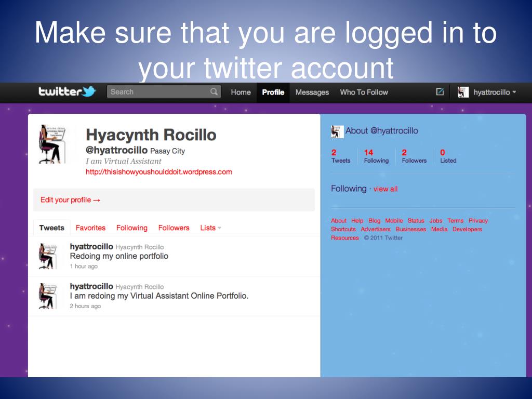Viewport: 532px width, 399px height.
Task: Open the thisishowyoushoulddoit.wordpress.com link
Action: tap(159, 171)
